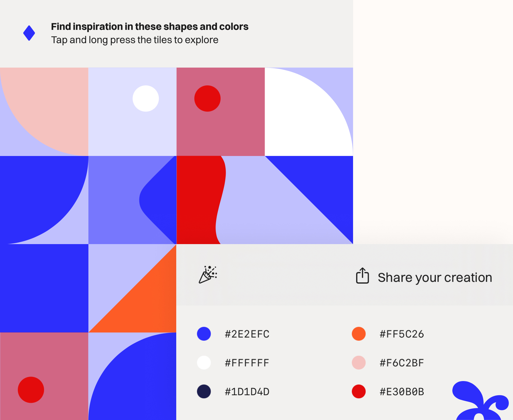
Task: Click the red dot in the bottom-left rose tile
Action: (31, 390)
